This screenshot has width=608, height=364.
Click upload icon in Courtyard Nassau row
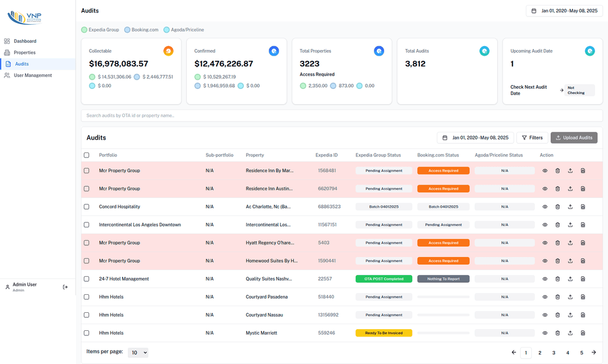[x=570, y=314]
